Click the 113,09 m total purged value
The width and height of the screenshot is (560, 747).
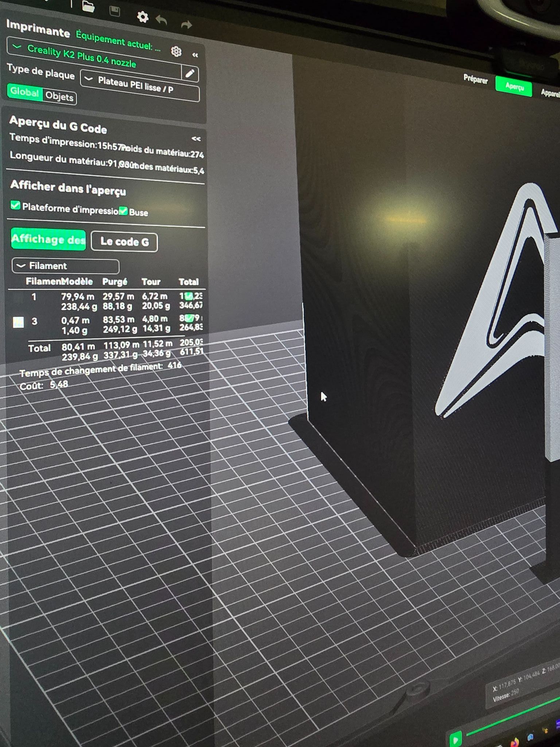point(121,345)
